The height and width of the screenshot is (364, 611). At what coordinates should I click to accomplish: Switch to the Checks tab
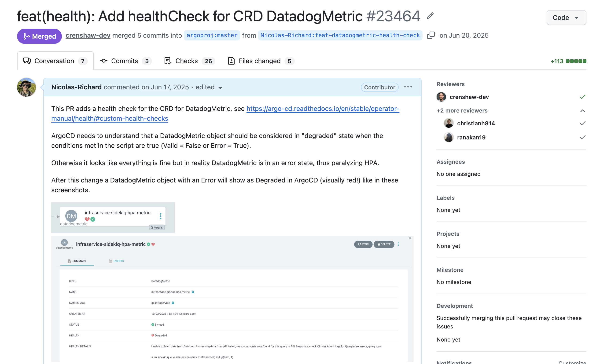pos(189,61)
